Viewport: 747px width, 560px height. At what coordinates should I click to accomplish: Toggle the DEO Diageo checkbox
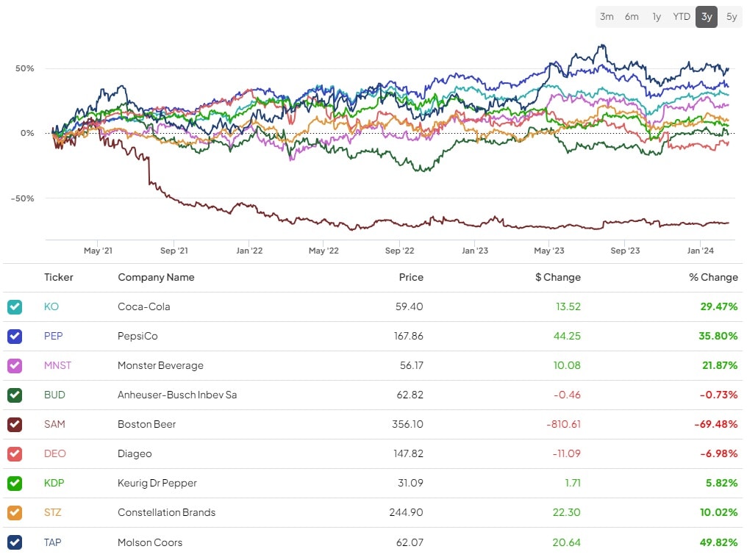coord(15,453)
